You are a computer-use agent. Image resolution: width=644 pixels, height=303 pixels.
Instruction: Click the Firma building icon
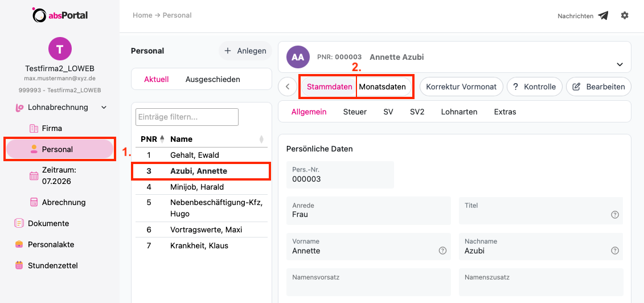tap(34, 129)
